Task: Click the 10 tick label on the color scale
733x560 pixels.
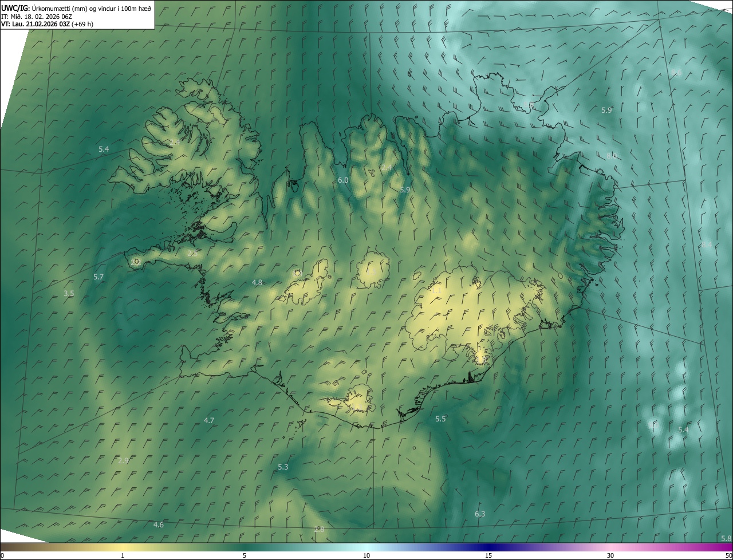Action: tap(366, 556)
